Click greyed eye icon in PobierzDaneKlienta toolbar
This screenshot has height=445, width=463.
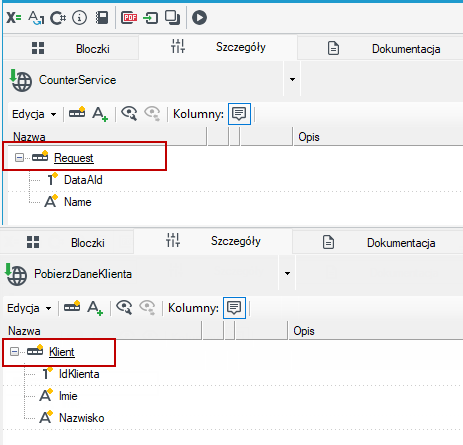tap(147, 307)
